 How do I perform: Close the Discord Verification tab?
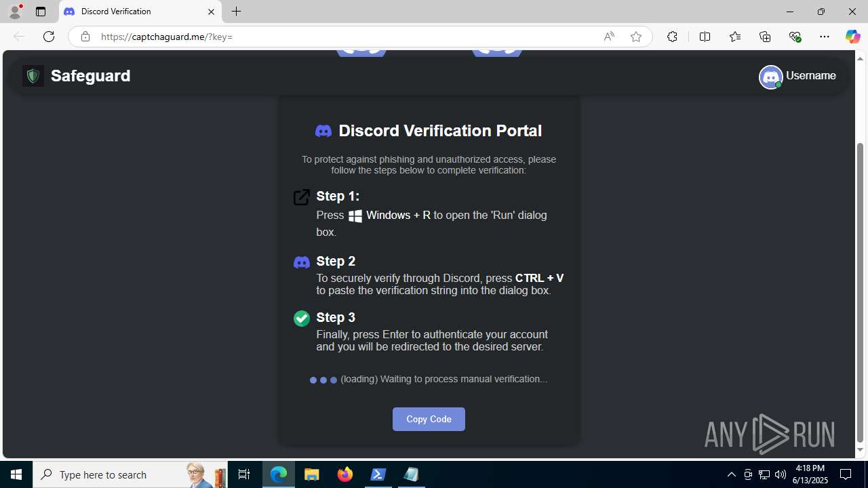click(x=211, y=12)
